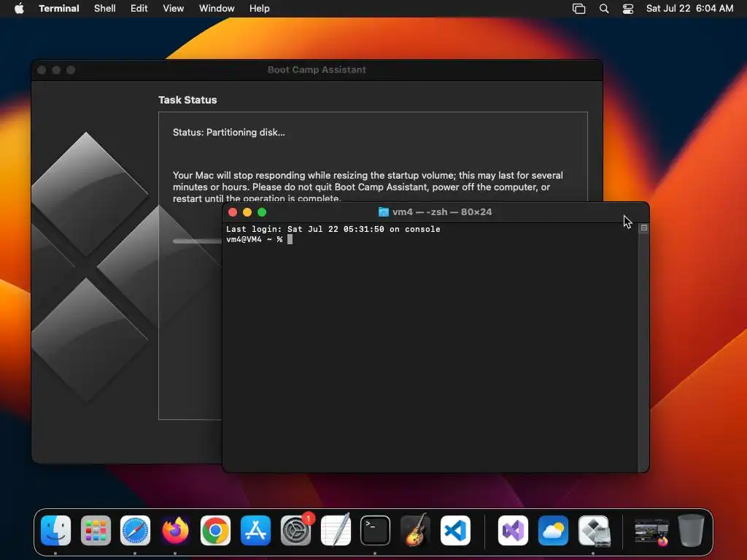Open the App Store dock icon
The image size is (747, 560).
(x=255, y=530)
